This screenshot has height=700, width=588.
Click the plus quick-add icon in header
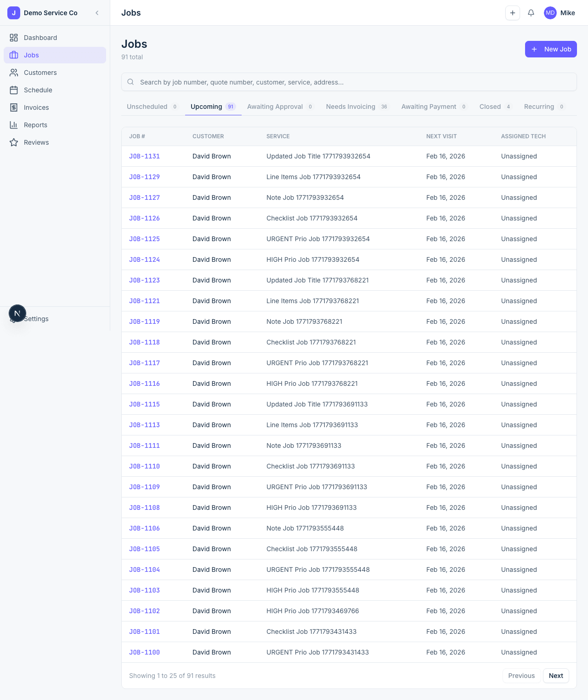click(513, 13)
